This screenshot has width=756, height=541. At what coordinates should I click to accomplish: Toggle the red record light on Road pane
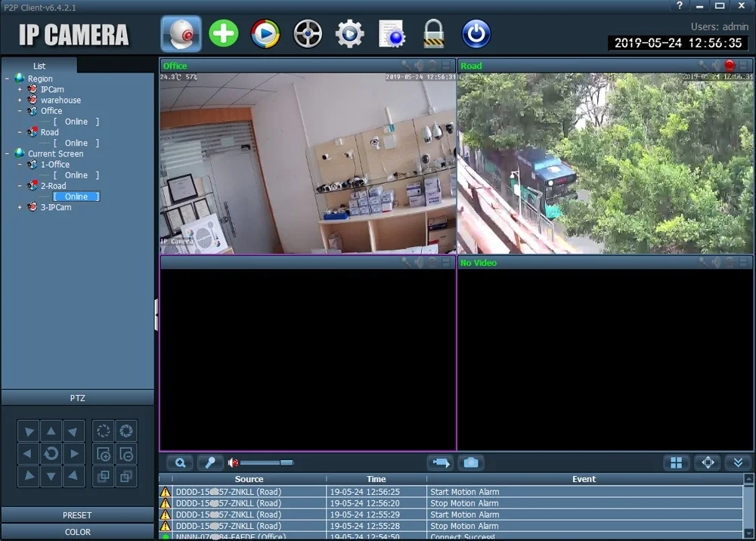tap(730, 66)
